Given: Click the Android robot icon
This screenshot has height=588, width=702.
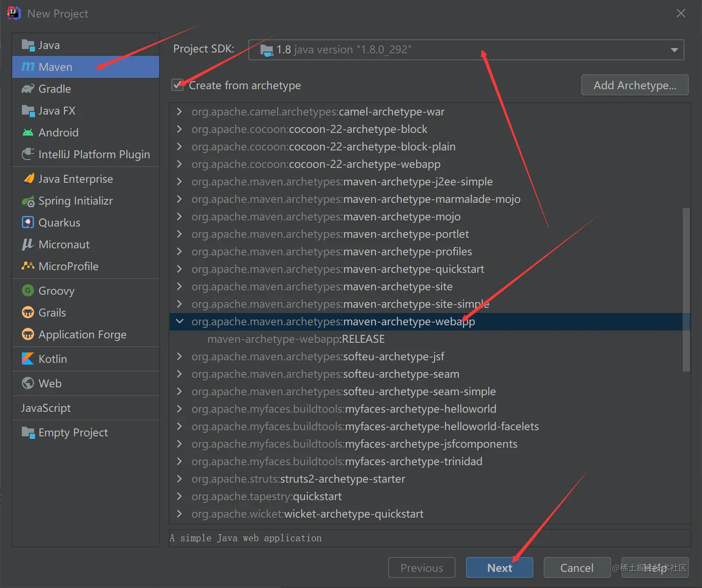Looking at the screenshot, I should click(x=28, y=132).
